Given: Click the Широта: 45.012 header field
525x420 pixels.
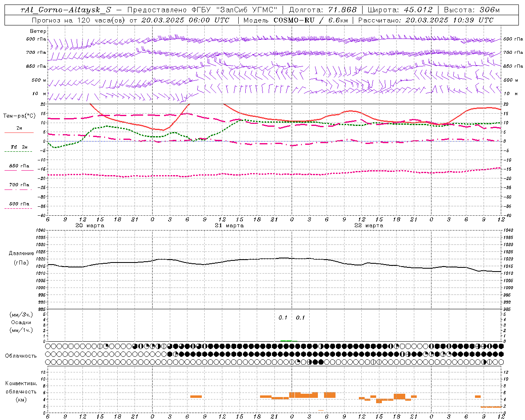Looking at the screenshot, I should point(400,10).
